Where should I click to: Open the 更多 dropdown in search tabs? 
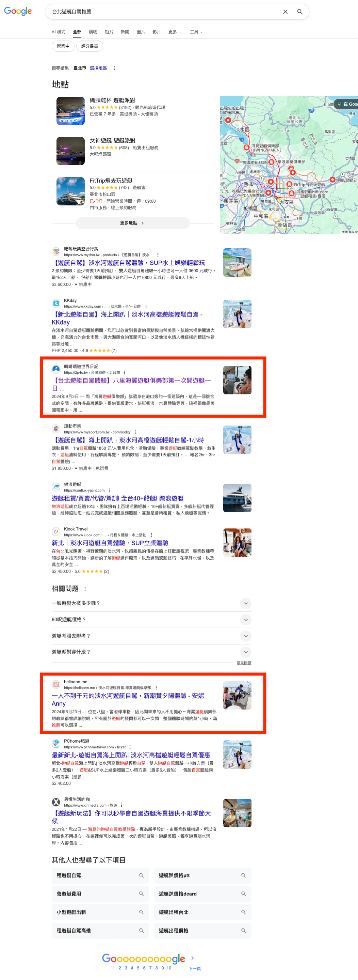click(x=175, y=32)
